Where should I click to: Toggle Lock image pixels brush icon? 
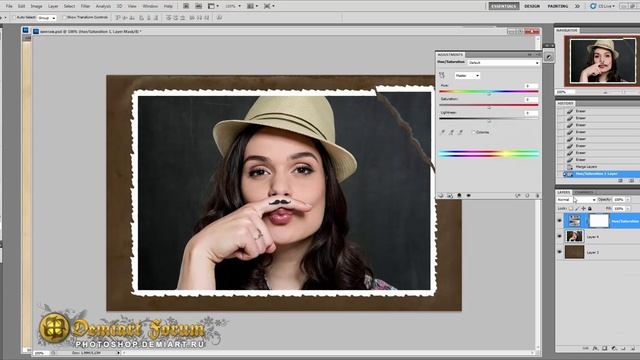coord(577,209)
